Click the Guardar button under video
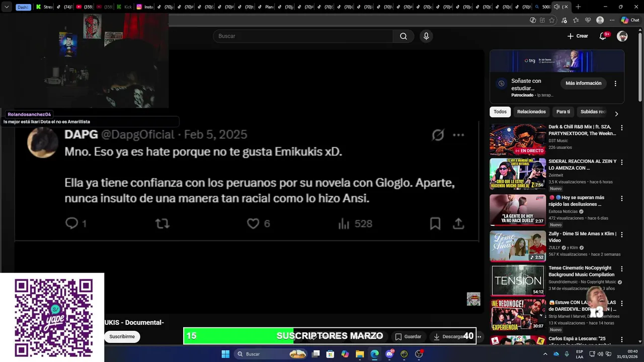 click(x=408, y=337)
